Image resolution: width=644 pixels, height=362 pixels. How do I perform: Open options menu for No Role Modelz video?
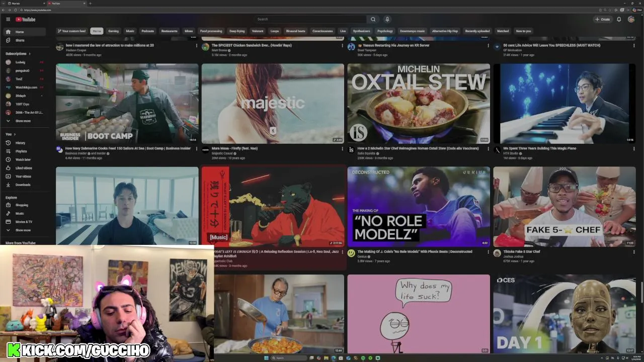pos(488,252)
